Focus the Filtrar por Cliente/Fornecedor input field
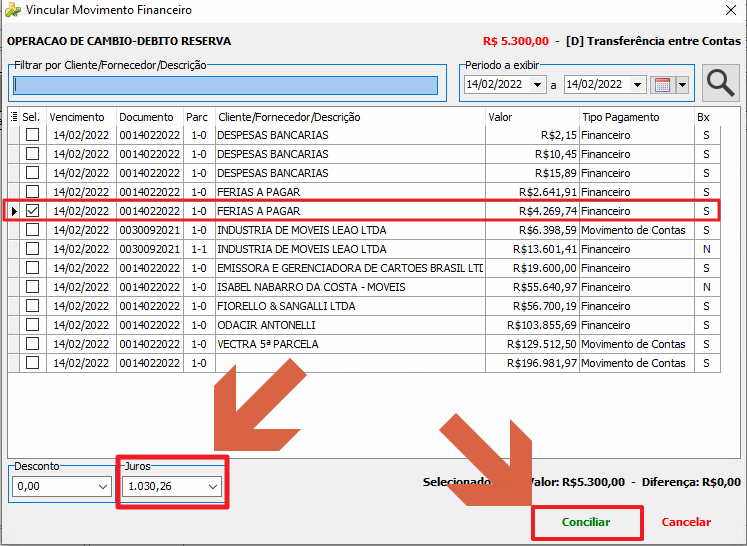The image size is (747, 546). (x=225, y=85)
